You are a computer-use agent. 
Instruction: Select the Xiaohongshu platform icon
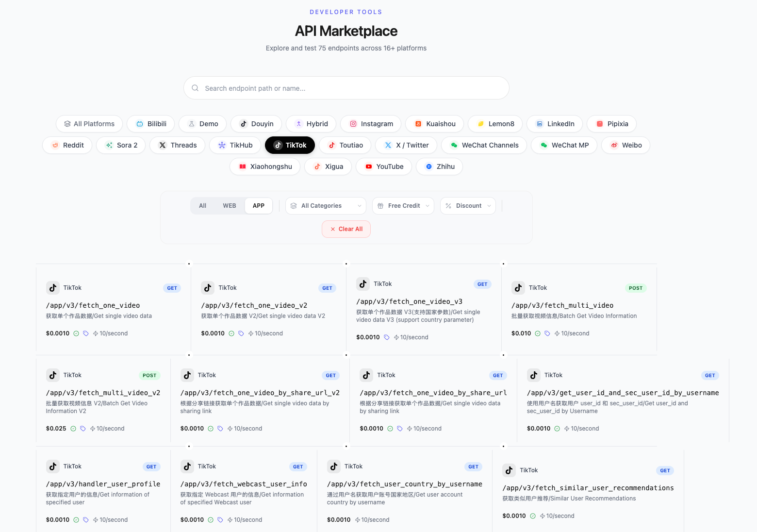pyautogui.click(x=243, y=166)
